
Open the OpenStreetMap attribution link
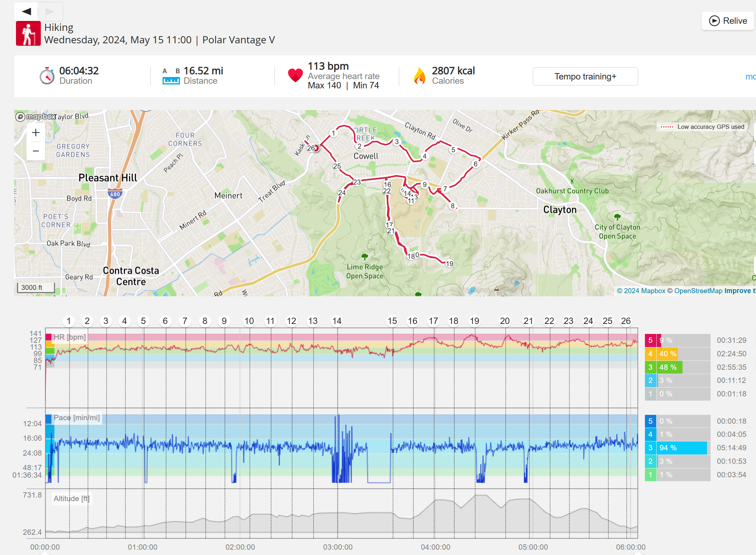(698, 291)
